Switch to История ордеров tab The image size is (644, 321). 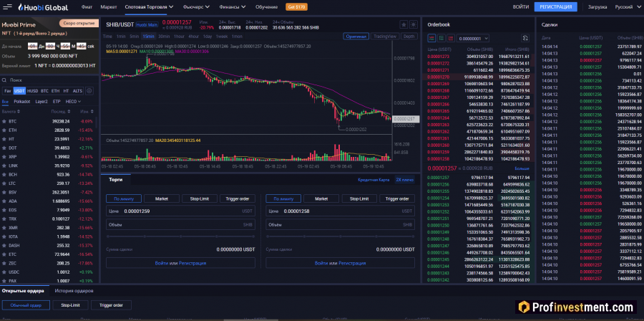[74, 291]
